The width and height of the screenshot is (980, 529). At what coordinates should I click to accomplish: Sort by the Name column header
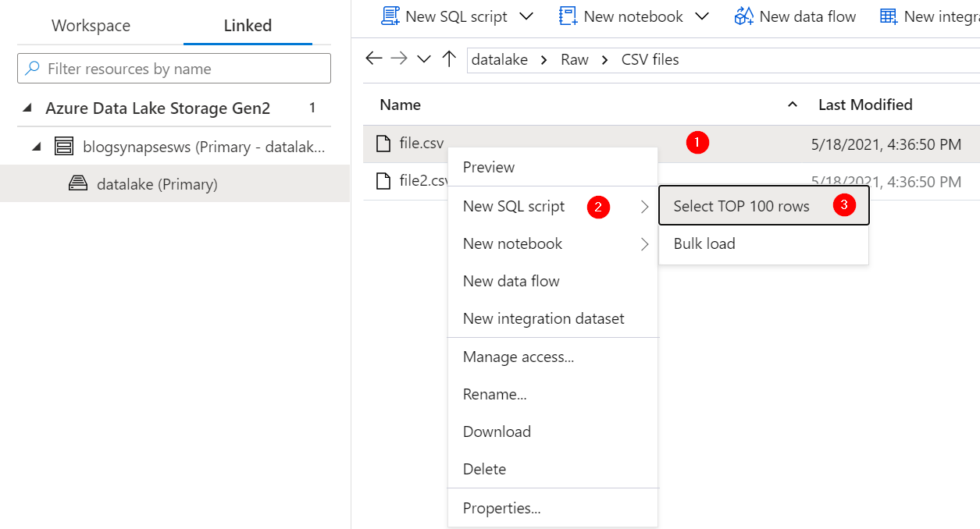[x=400, y=105]
